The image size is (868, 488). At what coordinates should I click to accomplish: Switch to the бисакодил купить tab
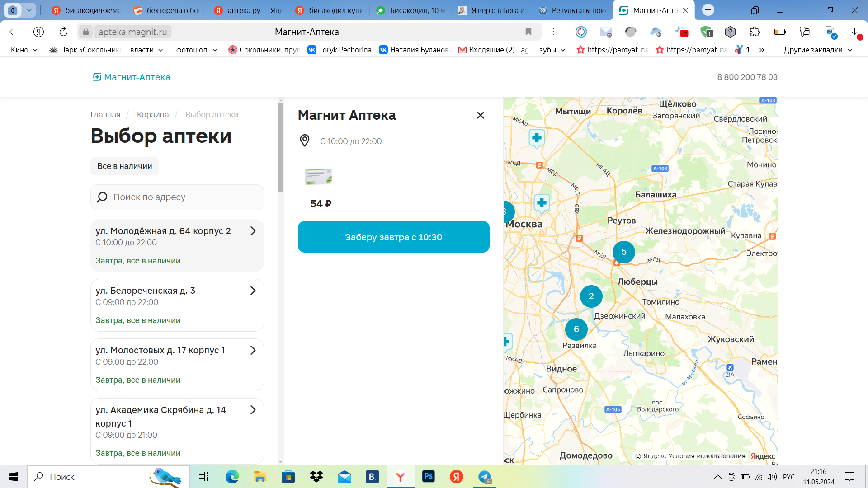(x=330, y=10)
